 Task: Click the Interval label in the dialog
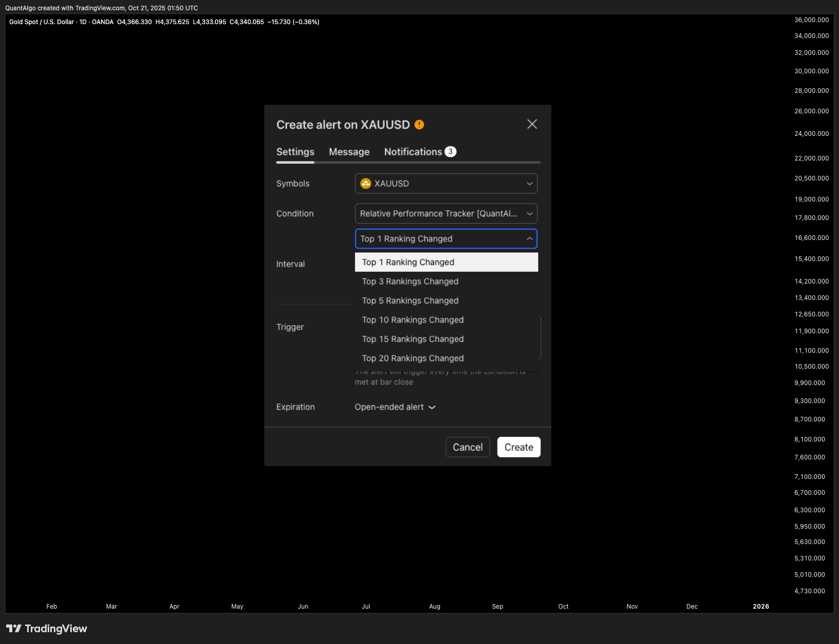pyautogui.click(x=290, y=264)
